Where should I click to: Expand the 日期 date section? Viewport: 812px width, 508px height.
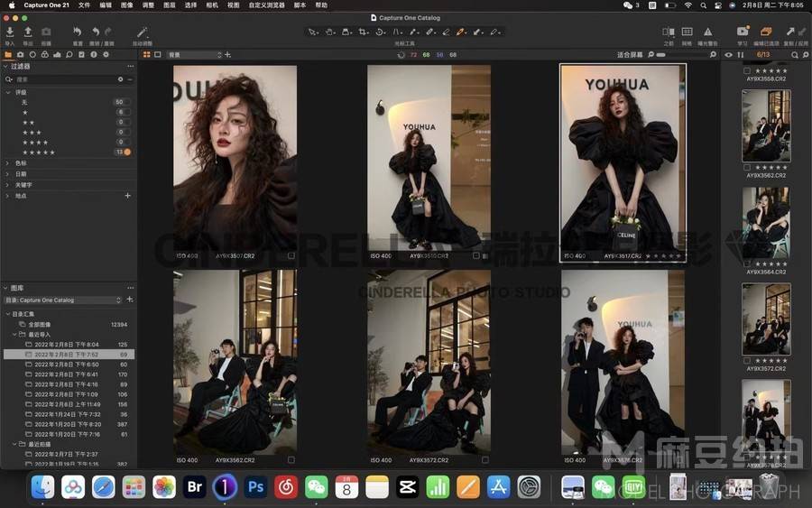pyautogui.click(x=7, y=174)
